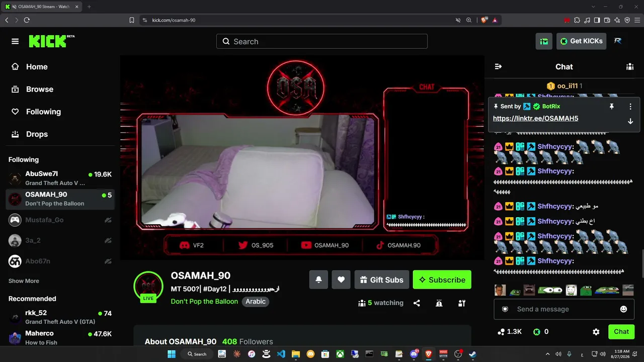Open the Brave Shields icon
The image size is (644, 362).
[484, 20]
